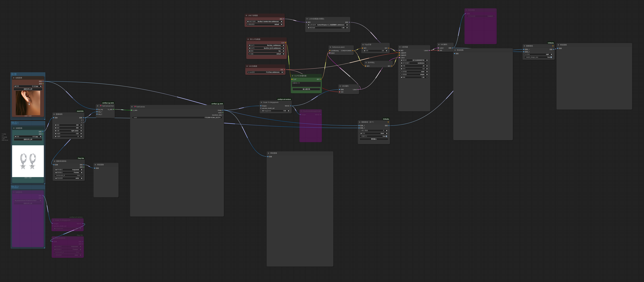Viewport: 644px width, 282px height.
Task: Click the FastCanvas node pin icon
Action: (135, 107)
